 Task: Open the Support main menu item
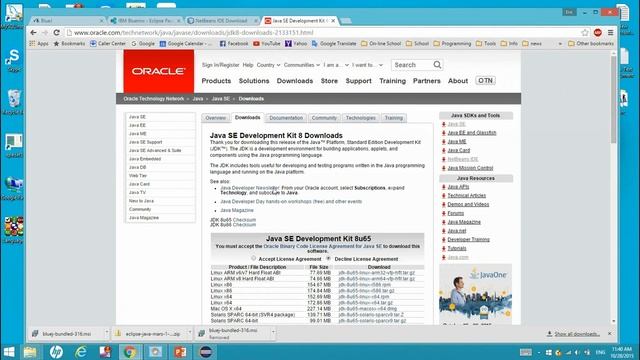click(x=358, y=81)
